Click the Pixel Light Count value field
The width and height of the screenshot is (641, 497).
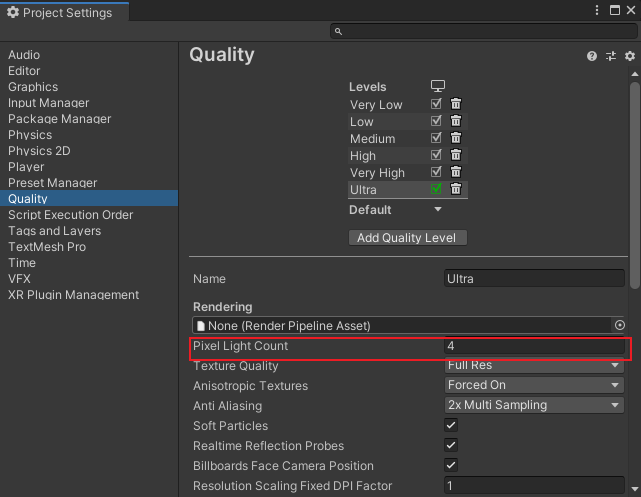point(534,346)
